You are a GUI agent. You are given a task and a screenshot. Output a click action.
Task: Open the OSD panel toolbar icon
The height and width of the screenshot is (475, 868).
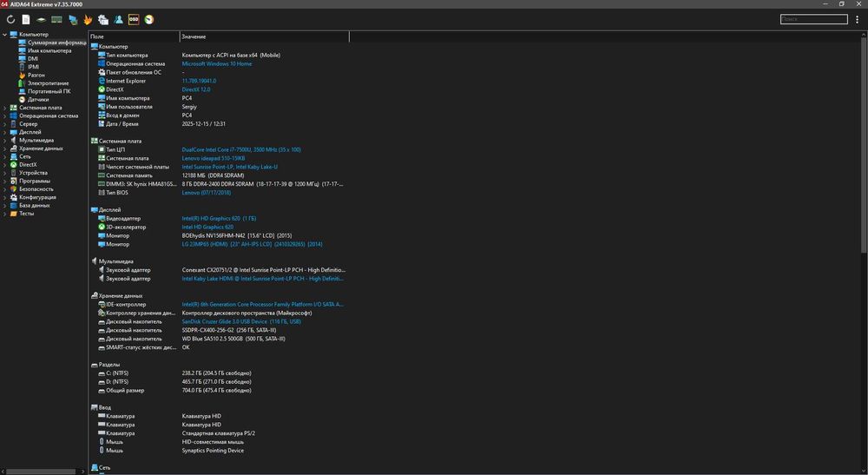click(134, 19)
